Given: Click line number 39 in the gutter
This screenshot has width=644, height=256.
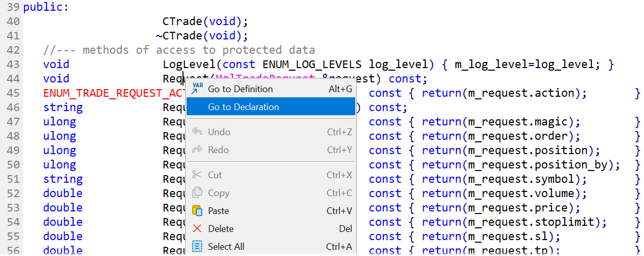Looking at the screenshot, I should tap(14, 7).
